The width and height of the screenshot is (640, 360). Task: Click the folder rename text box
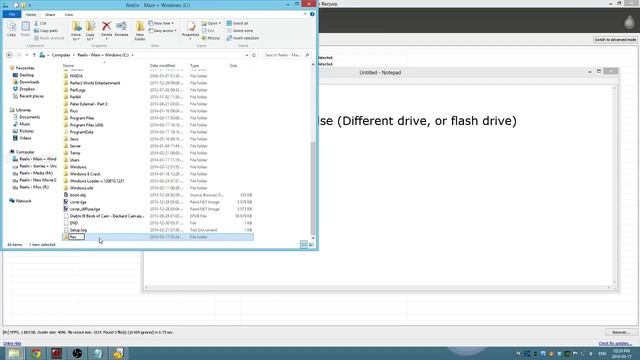77,237
